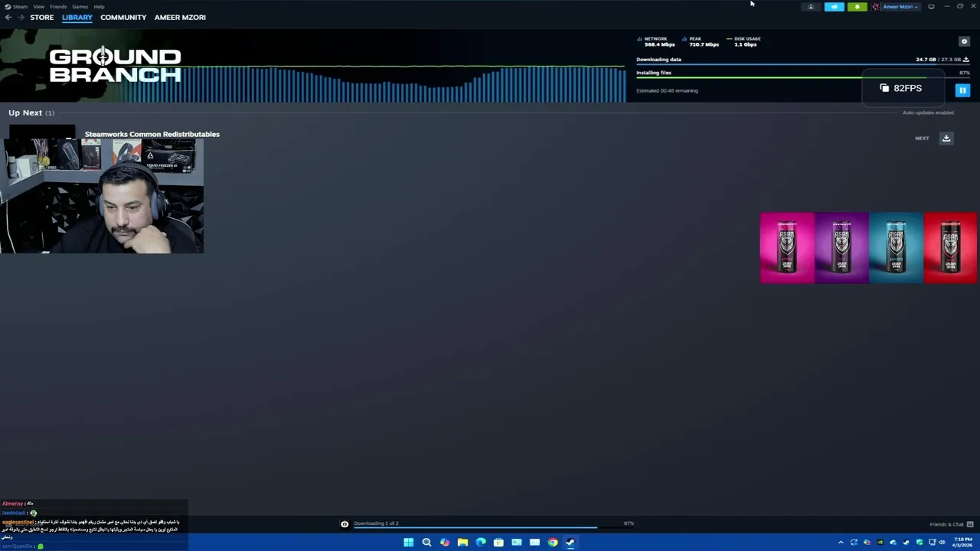The width and height of the screenshot is (980, 551).
Task: Click the Steam taskbar icon
Action: (x=570, y=543)
